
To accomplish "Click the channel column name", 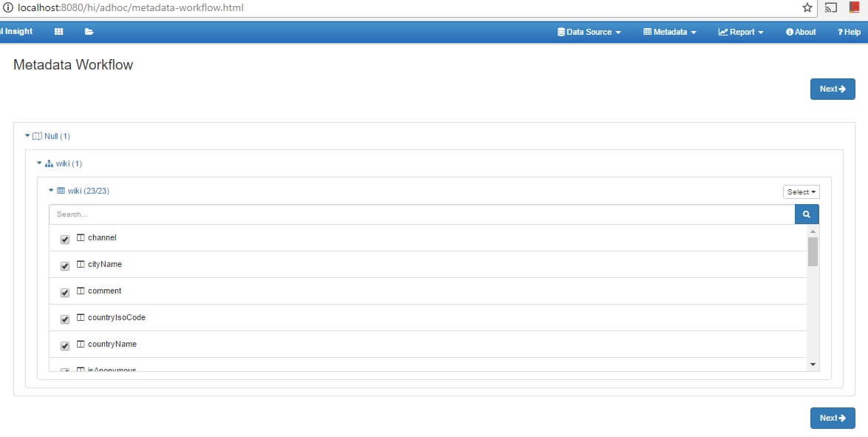I will tap(102, 237).
